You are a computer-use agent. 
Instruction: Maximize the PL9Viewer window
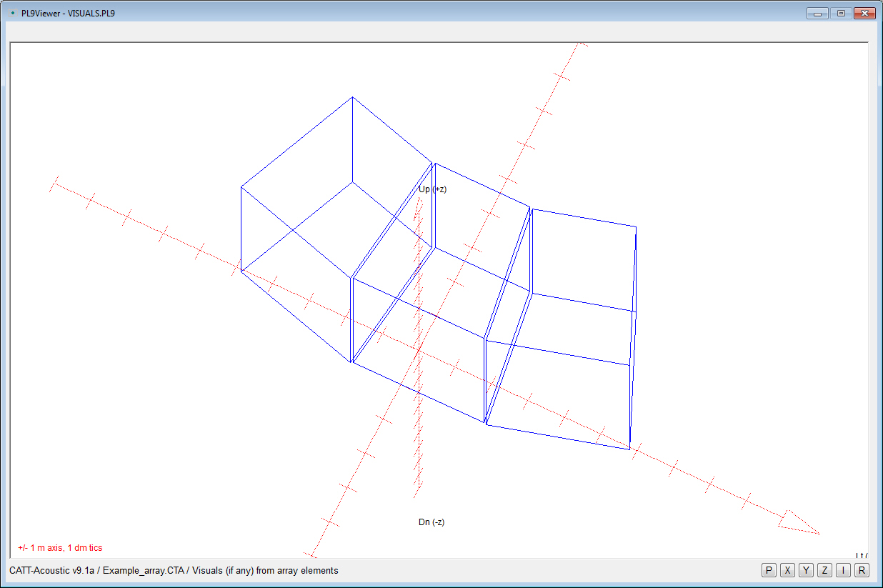pyautogui.click(x=841, y=13)
